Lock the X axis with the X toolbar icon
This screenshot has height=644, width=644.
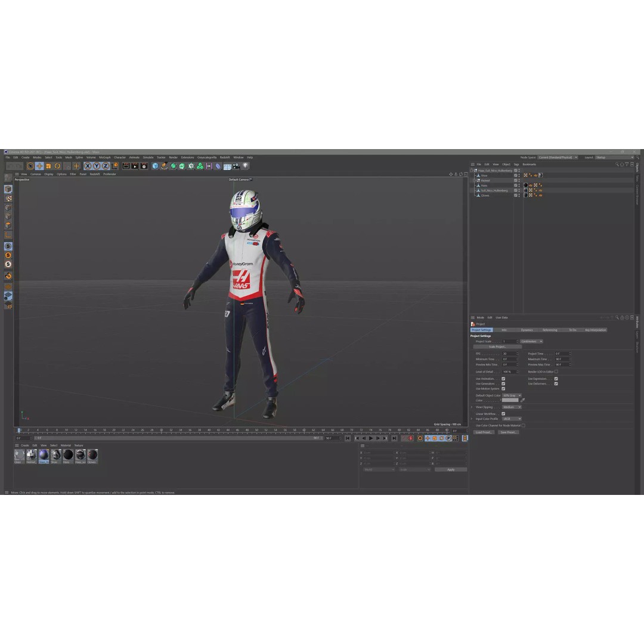click(x=88, y=166)
